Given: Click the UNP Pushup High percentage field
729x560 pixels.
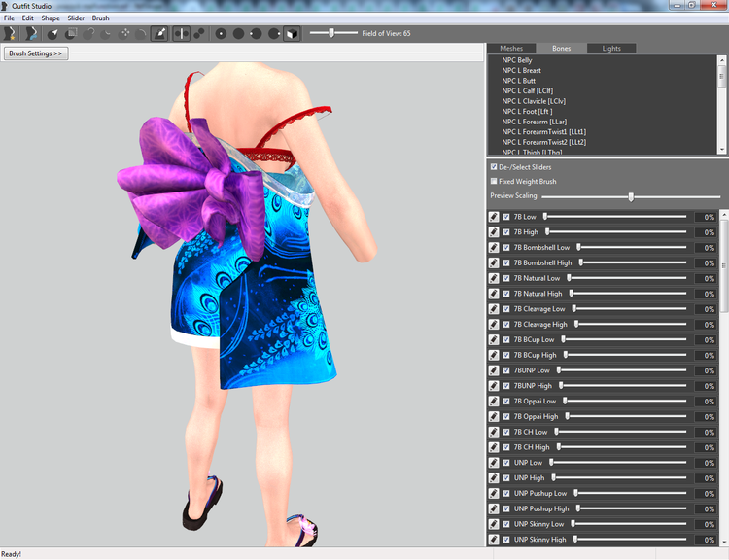Looking at the screenshot, I should (705, 508).
